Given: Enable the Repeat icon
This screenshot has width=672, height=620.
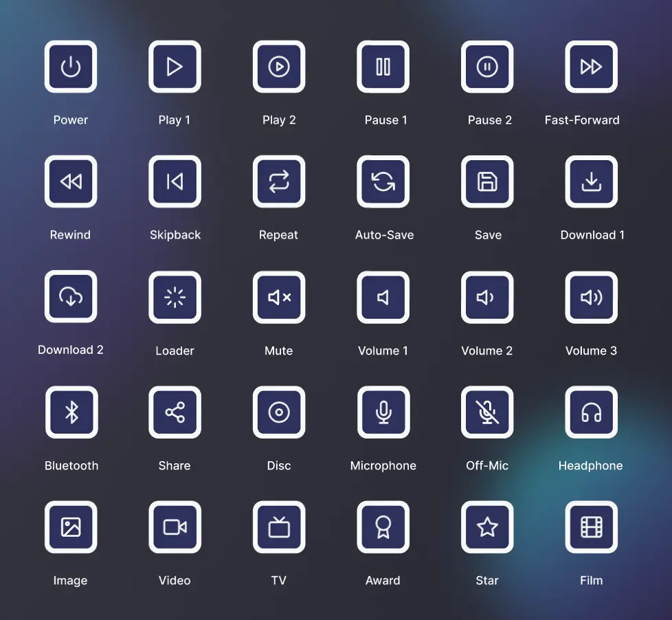Looking at the screenshot, I should [x=279, y=181].
